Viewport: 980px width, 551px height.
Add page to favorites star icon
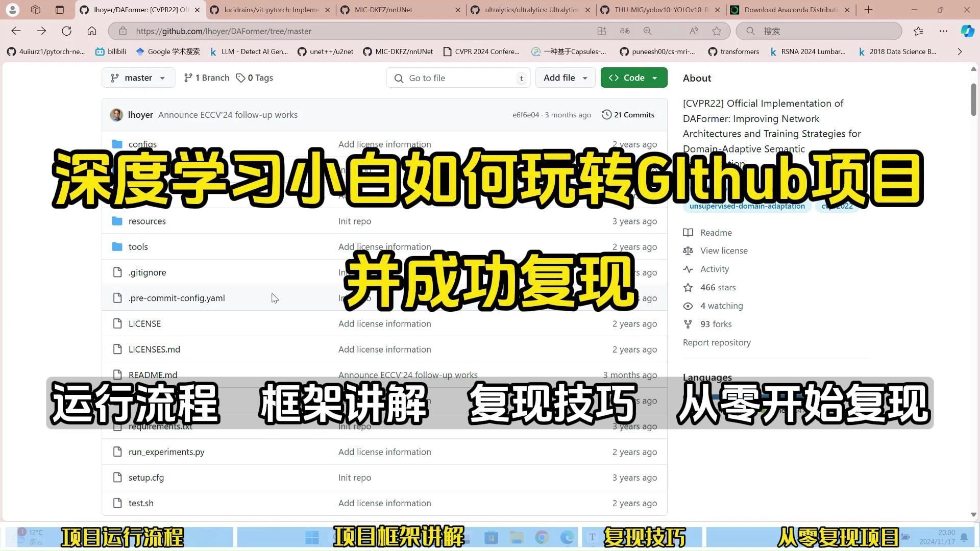coord(717,31)
